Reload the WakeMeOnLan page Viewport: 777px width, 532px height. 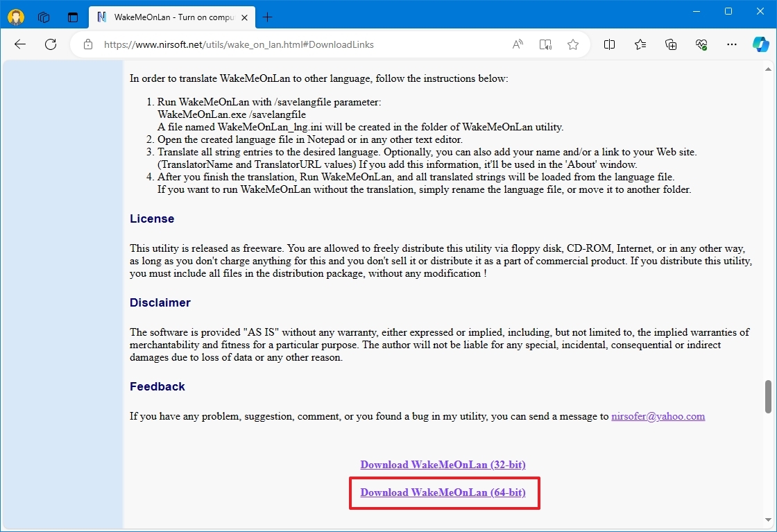tap(50, 44)
